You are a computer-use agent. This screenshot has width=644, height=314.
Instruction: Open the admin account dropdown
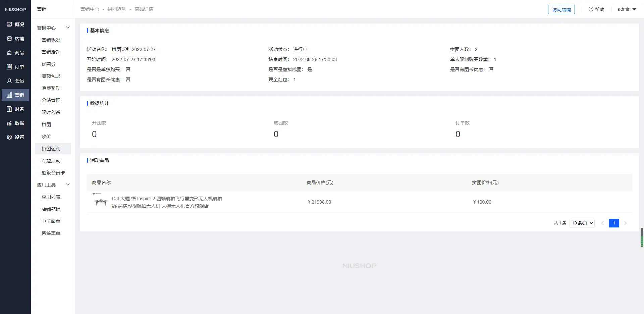click(627, 9)
